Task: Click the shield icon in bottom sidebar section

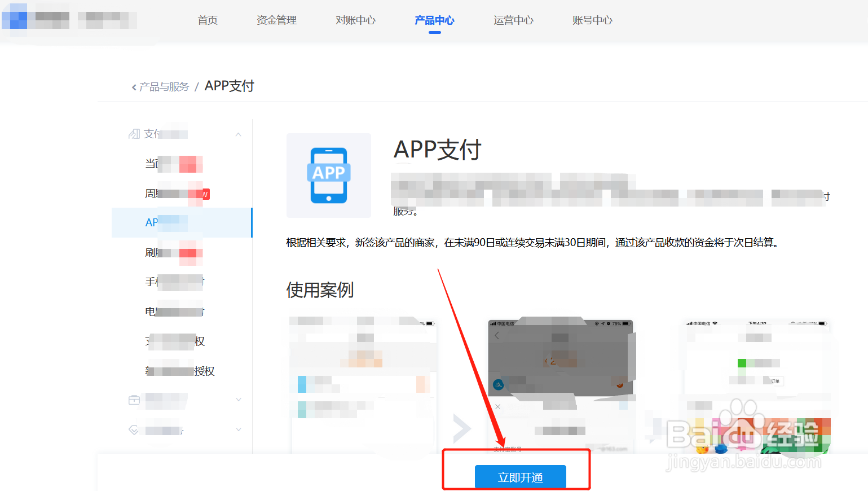Action: (134, 429)
